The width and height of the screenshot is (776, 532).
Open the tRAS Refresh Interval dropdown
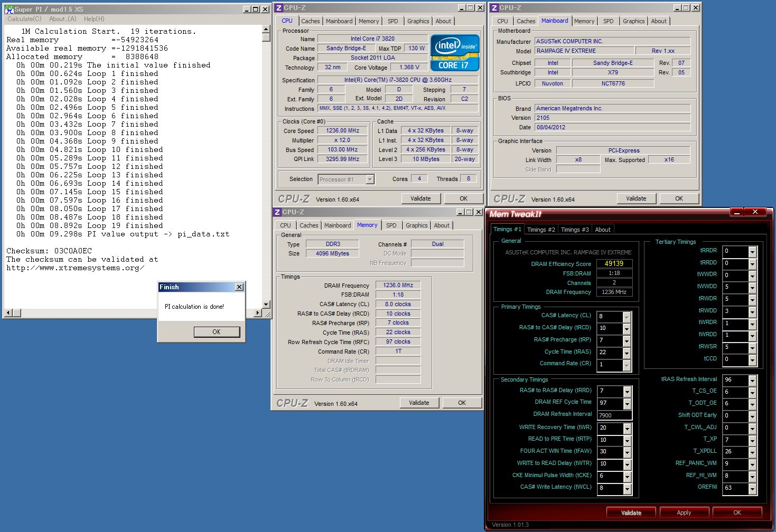pos(752,381)
